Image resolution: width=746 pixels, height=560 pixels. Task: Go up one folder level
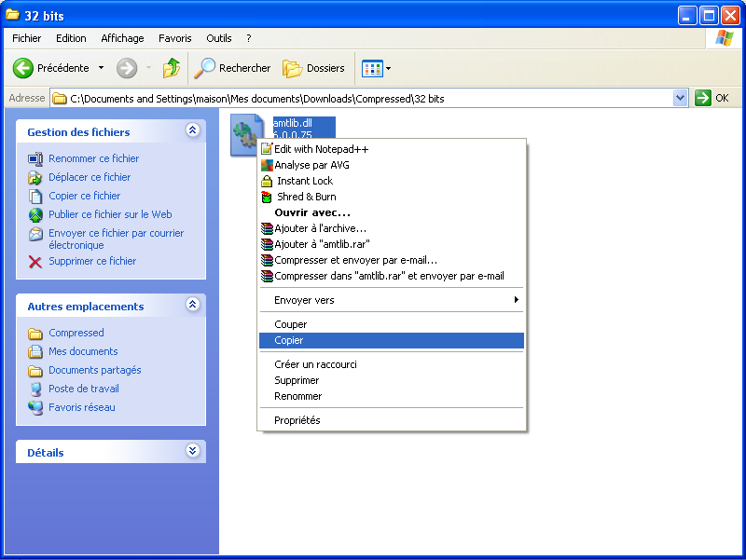[x=172, y=67]
